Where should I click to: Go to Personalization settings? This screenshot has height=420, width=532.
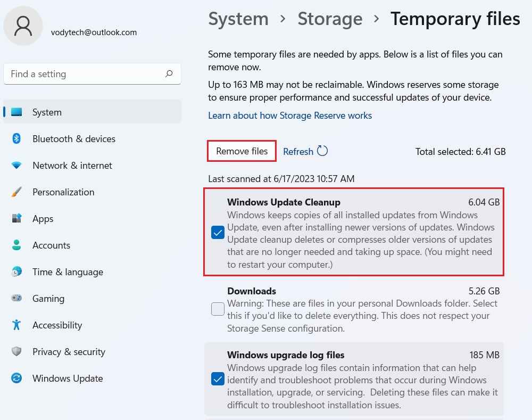(x=92, y=192)
